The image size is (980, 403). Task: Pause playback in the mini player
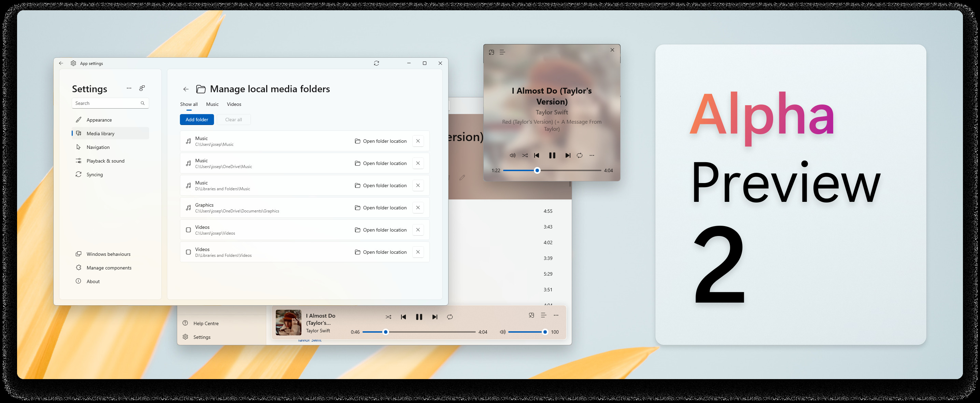click(552, 155)
